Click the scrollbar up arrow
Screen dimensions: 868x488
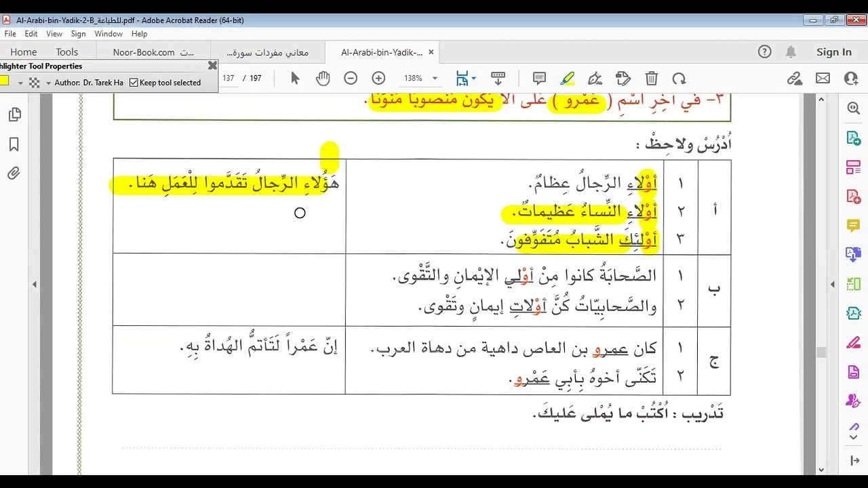click(x=821, y=100)
